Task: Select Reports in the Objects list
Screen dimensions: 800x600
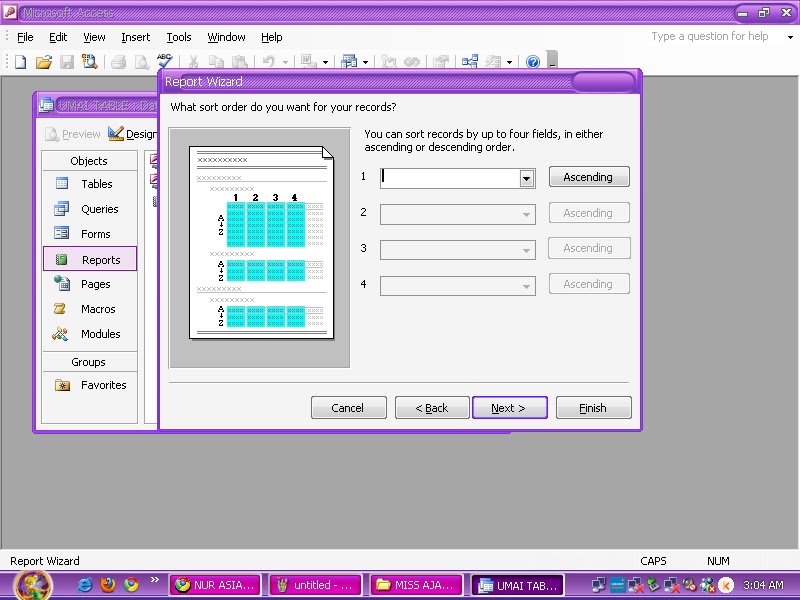Action: click(x=90, y=259)
